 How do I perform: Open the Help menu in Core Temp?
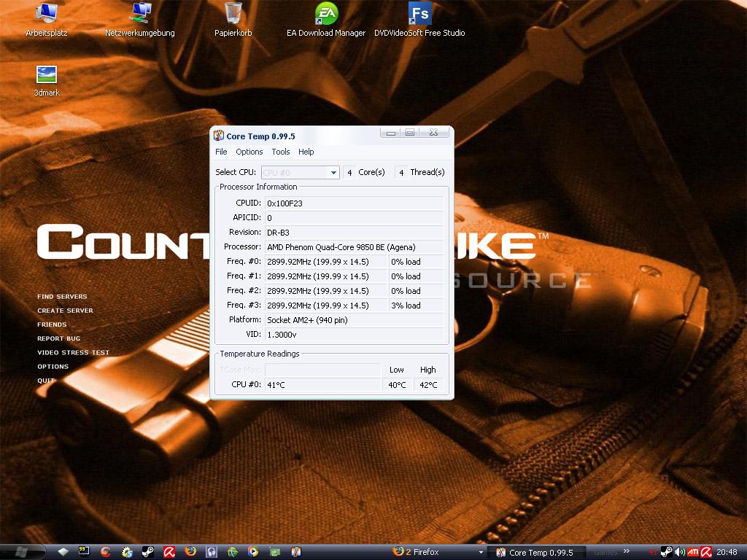306,152
